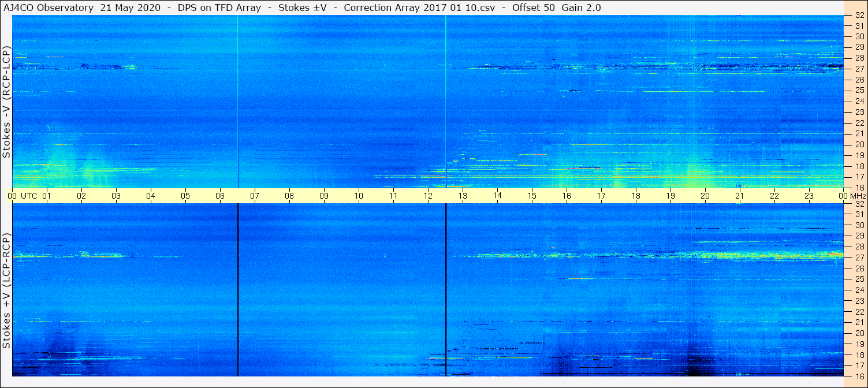Select hour 16 on the UTC time axis
This screenshot has width=868, height=388.
pyautogui.click(x=567, y=196)
